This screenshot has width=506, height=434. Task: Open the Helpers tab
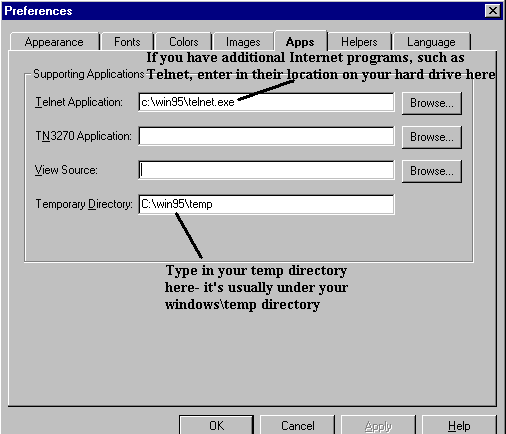coord(359,42)
